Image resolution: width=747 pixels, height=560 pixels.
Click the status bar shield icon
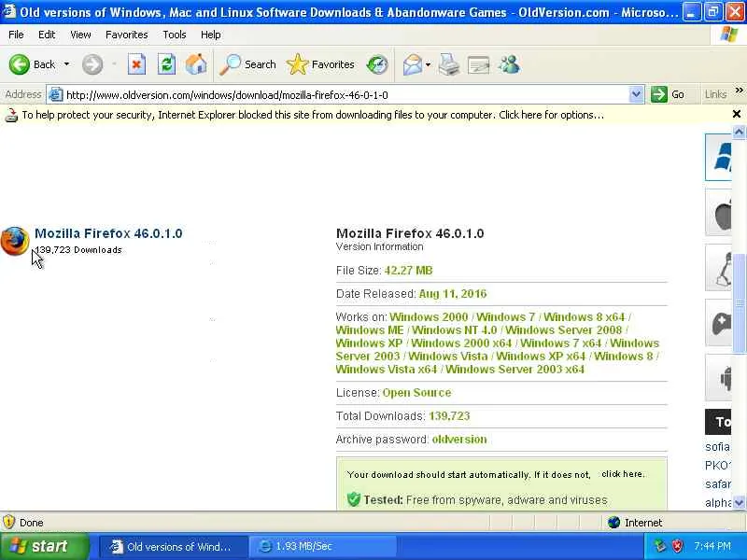coord(8,523)
